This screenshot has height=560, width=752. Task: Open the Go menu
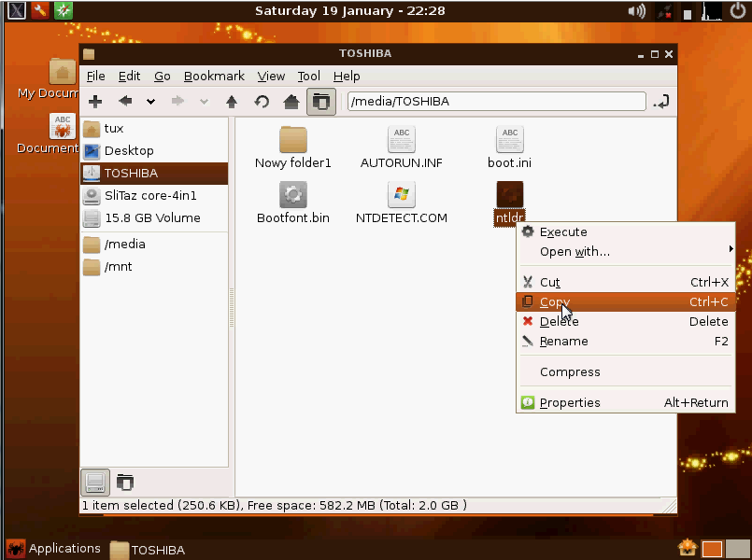point(163,77)
